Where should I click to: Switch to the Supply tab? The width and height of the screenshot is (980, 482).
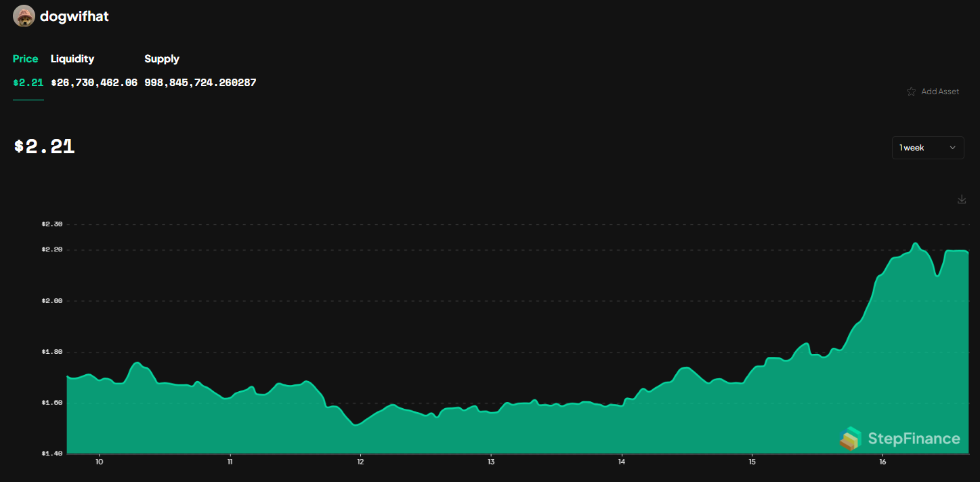[161, 59]
